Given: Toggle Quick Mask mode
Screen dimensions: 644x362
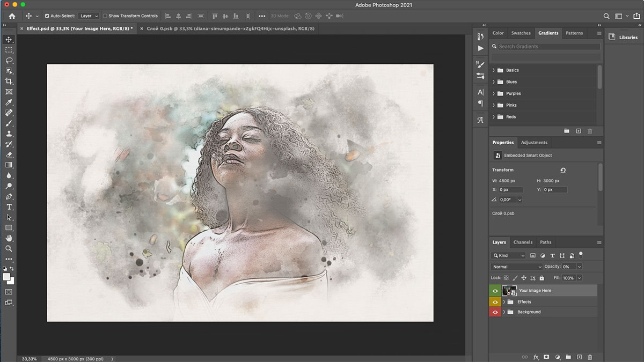Looking at the screenshot, I should 9,292.
